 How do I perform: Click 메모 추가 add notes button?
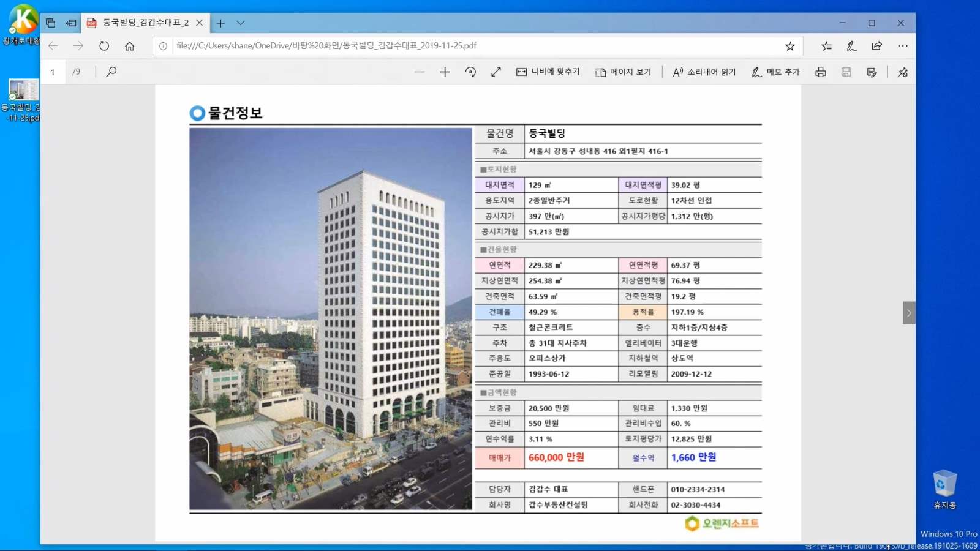pyautogui.click(x=775, y=72)
